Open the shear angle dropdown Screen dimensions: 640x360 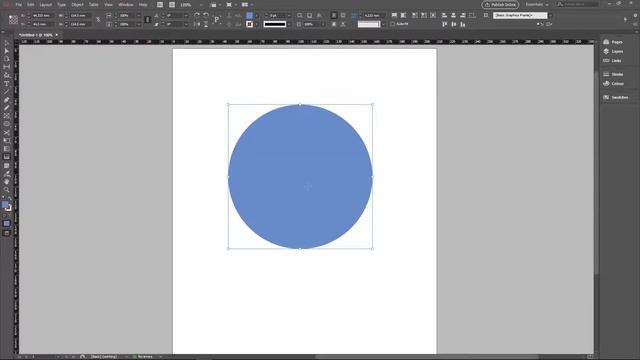pyautogui.click(x=186, y=24)
